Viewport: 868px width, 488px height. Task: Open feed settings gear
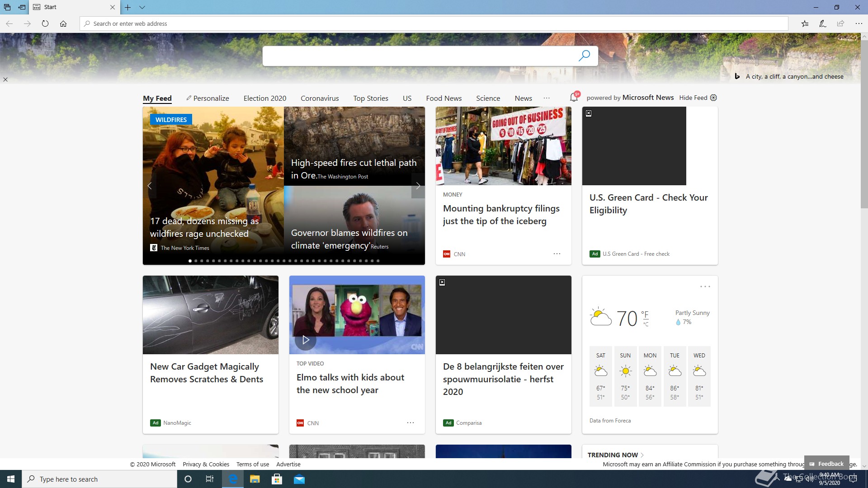713,98
